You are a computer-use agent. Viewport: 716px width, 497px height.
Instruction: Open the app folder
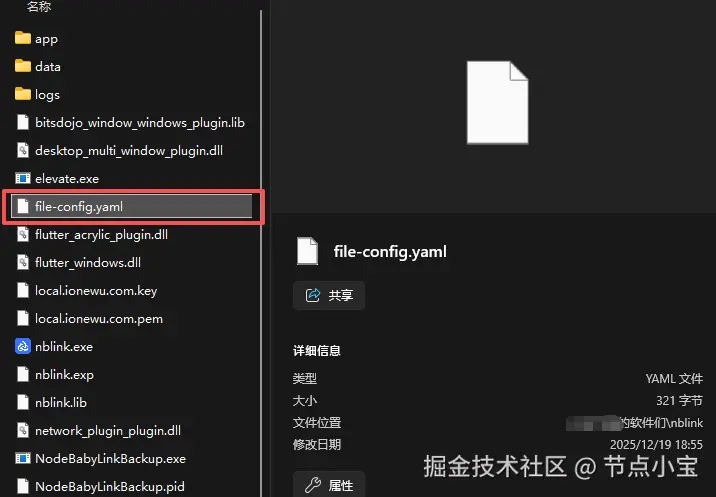click(36, 39)
